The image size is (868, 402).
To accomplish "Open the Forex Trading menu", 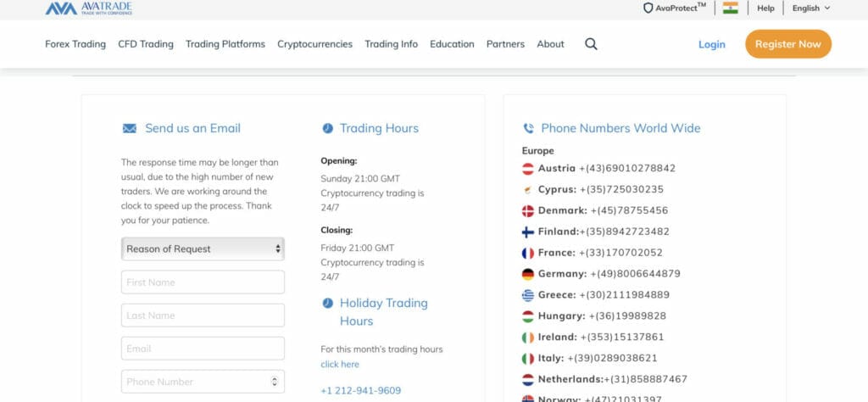I will coord(75,44).
